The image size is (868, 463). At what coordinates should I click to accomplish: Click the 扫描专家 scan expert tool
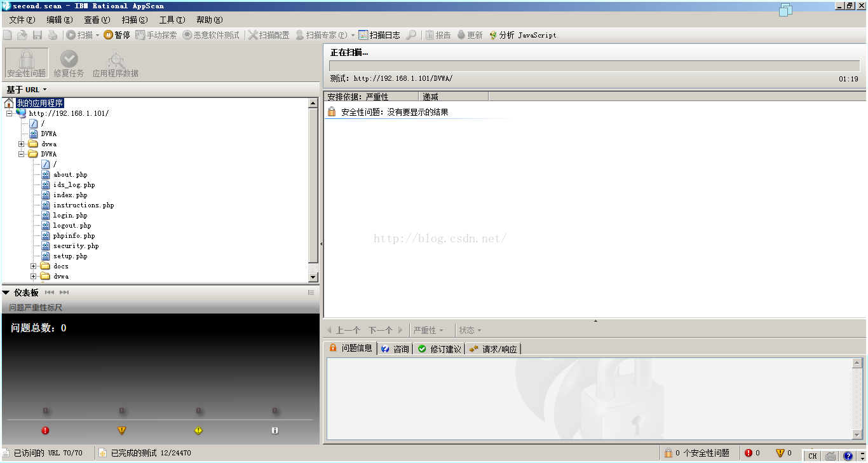322,35
